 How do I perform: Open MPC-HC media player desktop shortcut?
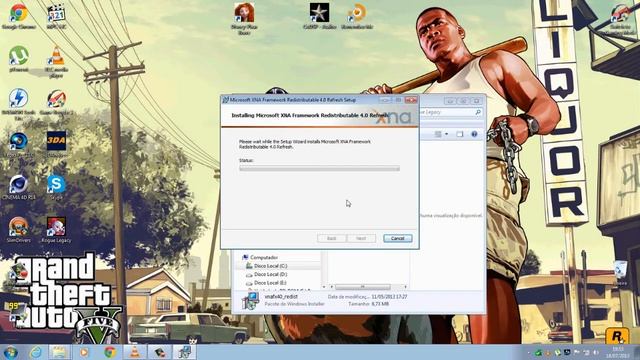coord(56,16)
